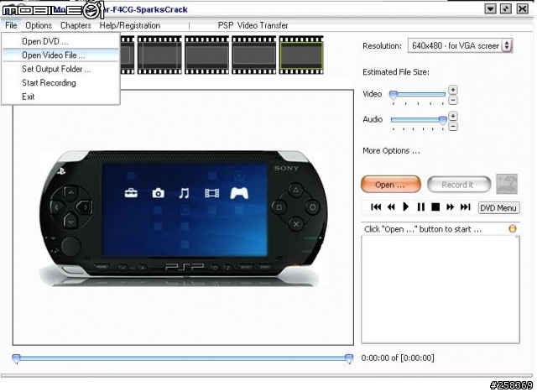Viewport: 537px width, 392px height.
Task: Pause playback with the pause control
Action: coord(421,206)
